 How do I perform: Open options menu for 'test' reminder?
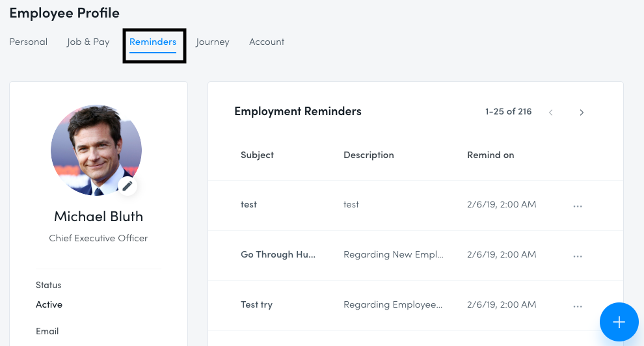tap(578, 206)
